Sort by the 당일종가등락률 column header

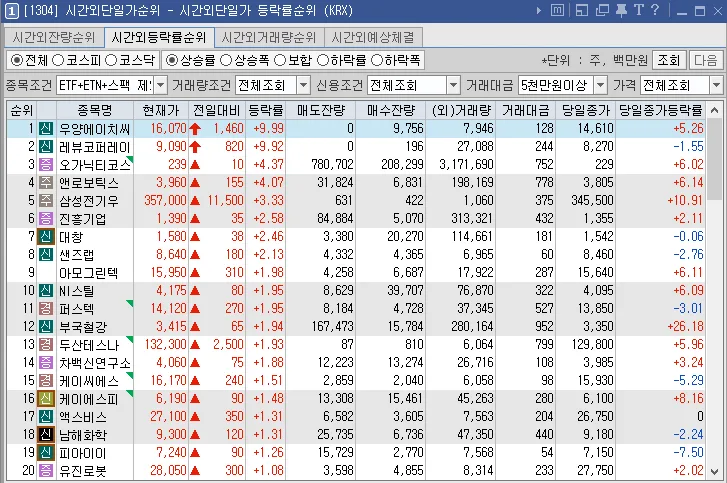tap(661, 110)
